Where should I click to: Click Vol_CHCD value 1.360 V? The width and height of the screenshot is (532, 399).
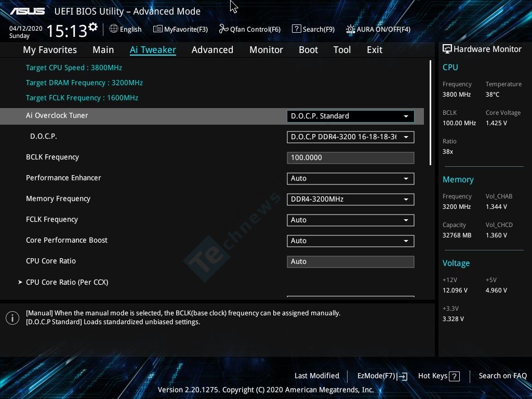496,235
